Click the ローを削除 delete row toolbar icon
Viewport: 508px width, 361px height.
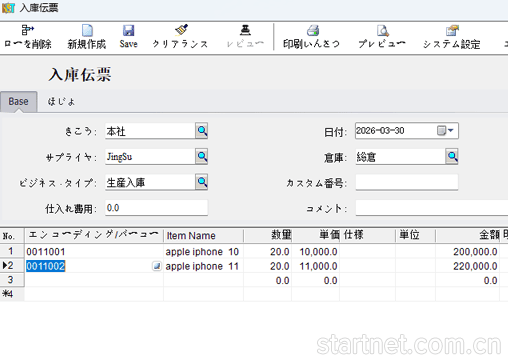[28, 30]
